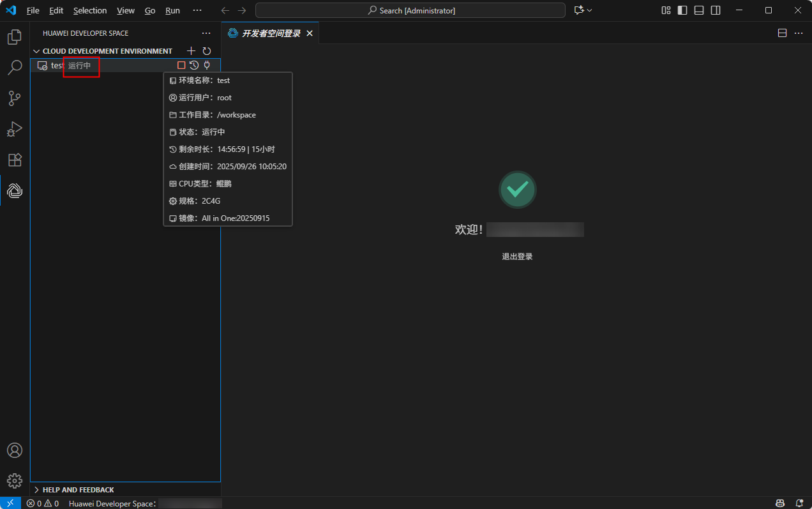This screenshot has height=509, width=812.
Task: Click the Search command center box
Action: 410,11
